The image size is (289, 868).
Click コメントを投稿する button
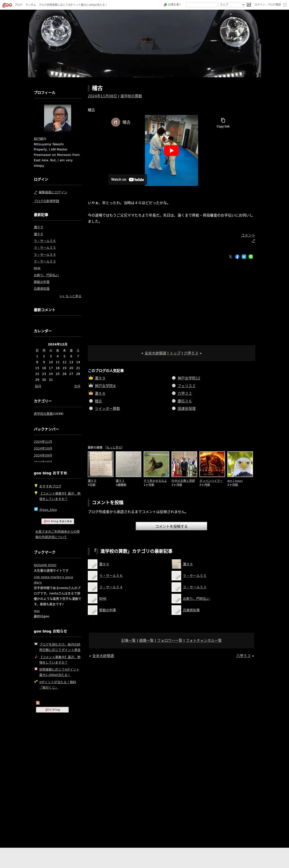(171, 526)
